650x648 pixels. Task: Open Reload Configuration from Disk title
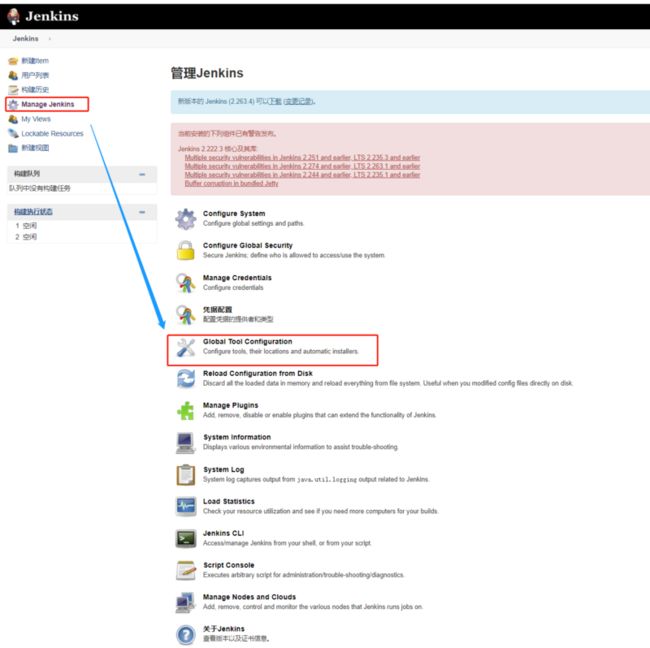[x=257, y=374]
